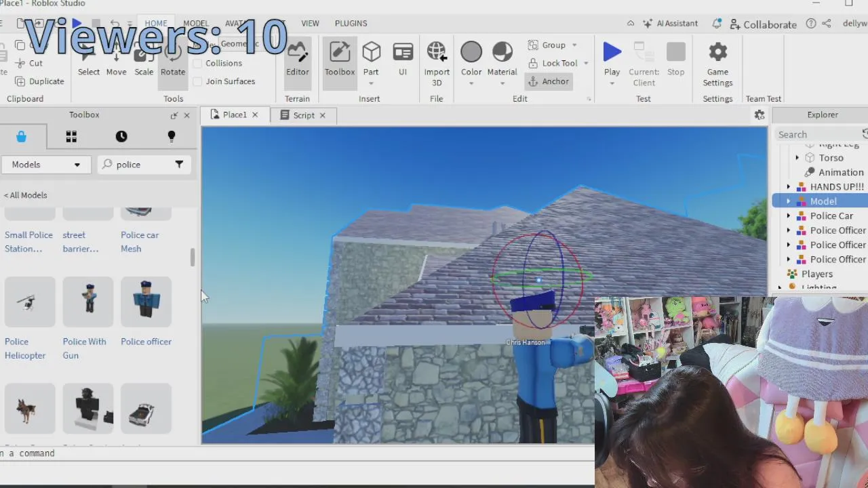The height and width of the screenshot is (488, 868).
Task: Open the UI tools
Action: pyautogui.click(x=403, y=60)
